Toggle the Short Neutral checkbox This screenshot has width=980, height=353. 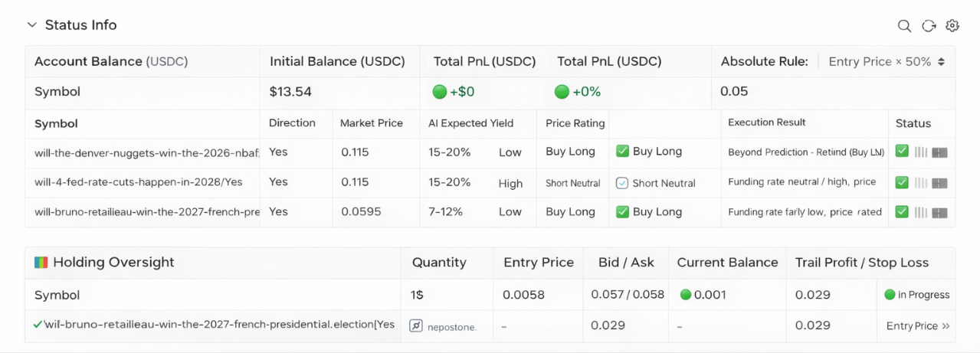point(622,183)
